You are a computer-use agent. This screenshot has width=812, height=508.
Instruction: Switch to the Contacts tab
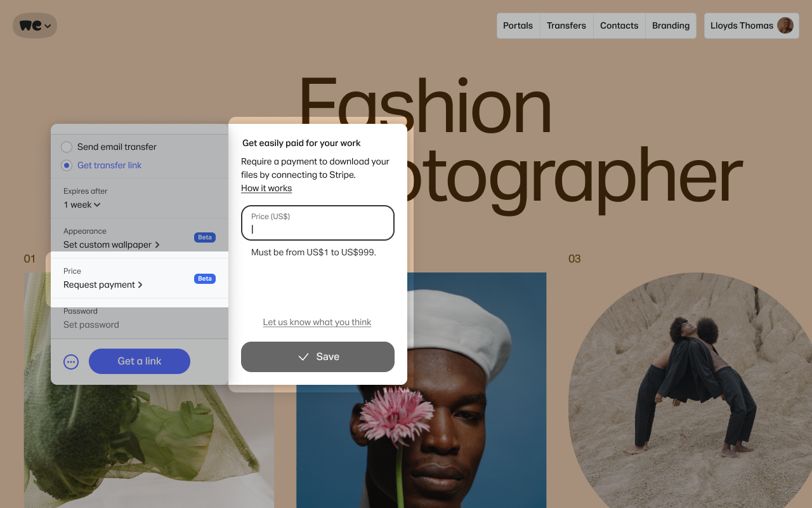(619, 25)
